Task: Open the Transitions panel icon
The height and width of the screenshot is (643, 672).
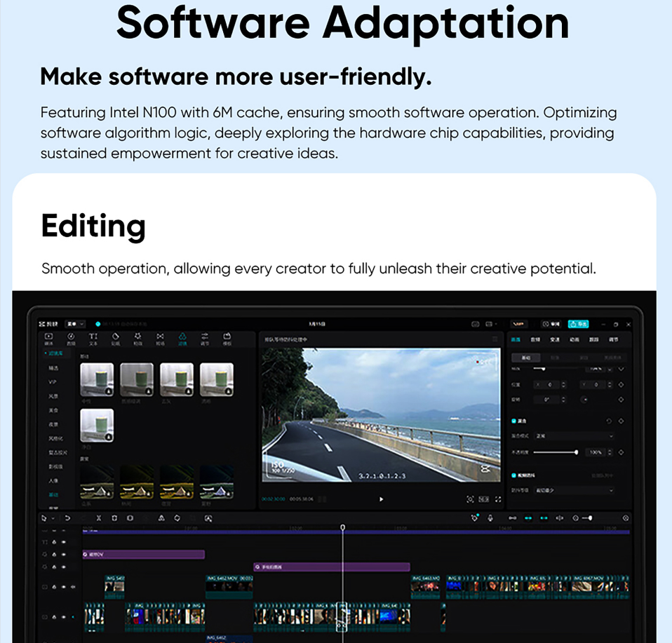Action: pos(160,339)
